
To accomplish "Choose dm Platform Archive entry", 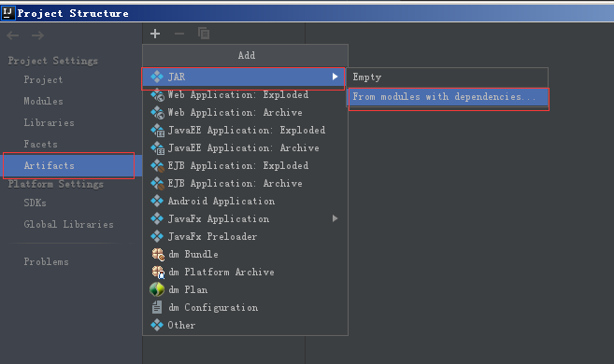I will (x=245, y=273).
